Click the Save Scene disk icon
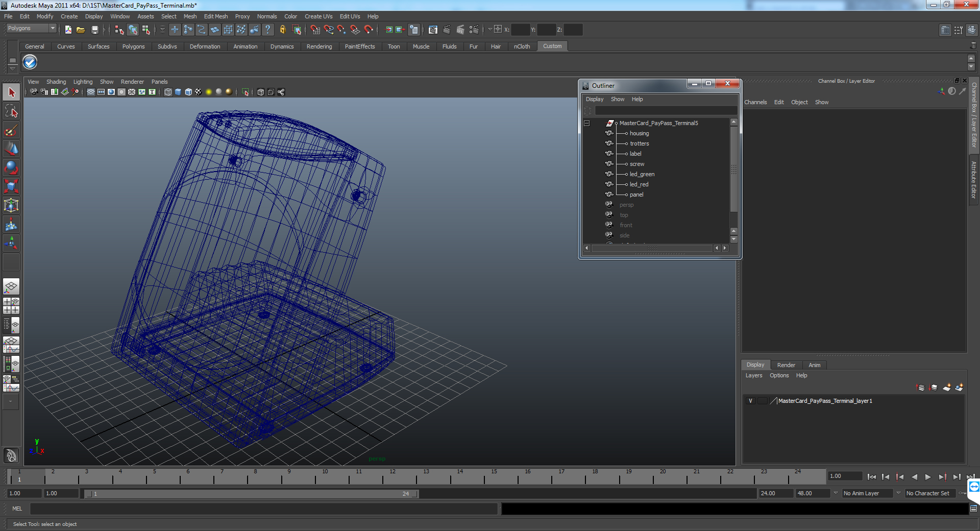 [x=94, y=30]
